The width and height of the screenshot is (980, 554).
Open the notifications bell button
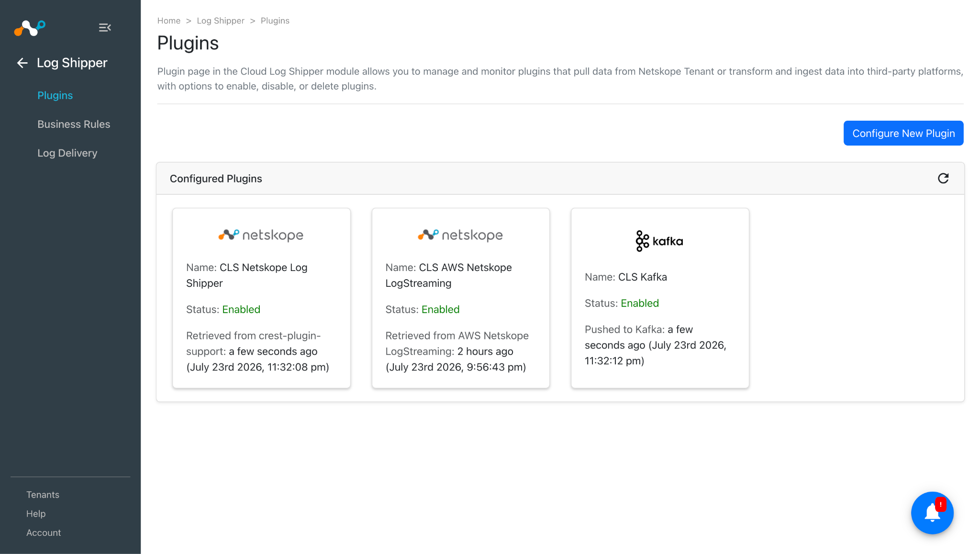point(932,513)
